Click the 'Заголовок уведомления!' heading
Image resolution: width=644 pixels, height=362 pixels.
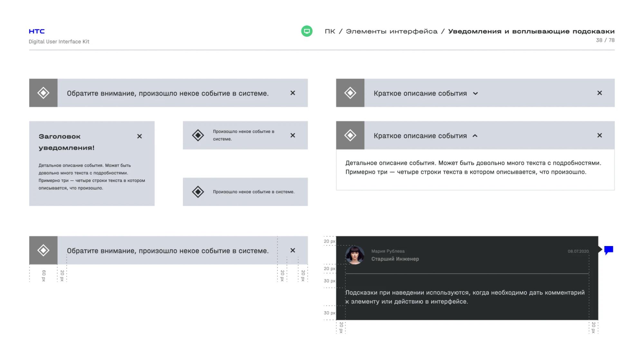click(x=67, y=142)
